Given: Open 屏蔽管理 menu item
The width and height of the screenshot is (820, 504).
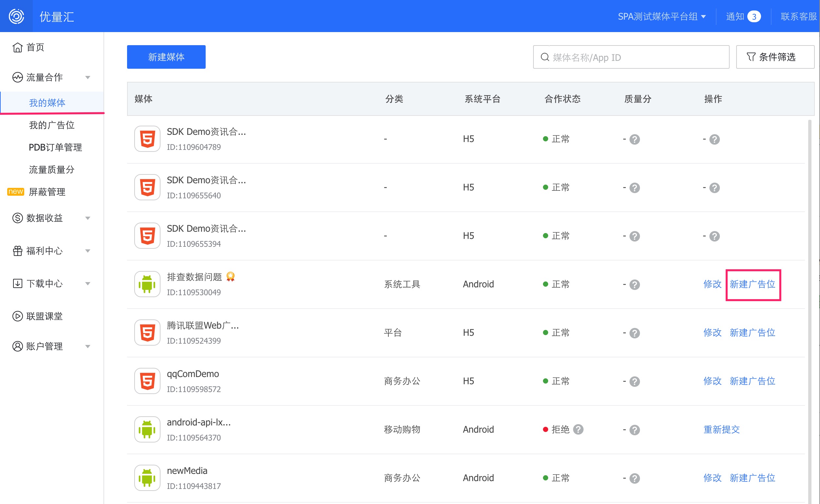Looking at the screenshot, I should point(47,192).
